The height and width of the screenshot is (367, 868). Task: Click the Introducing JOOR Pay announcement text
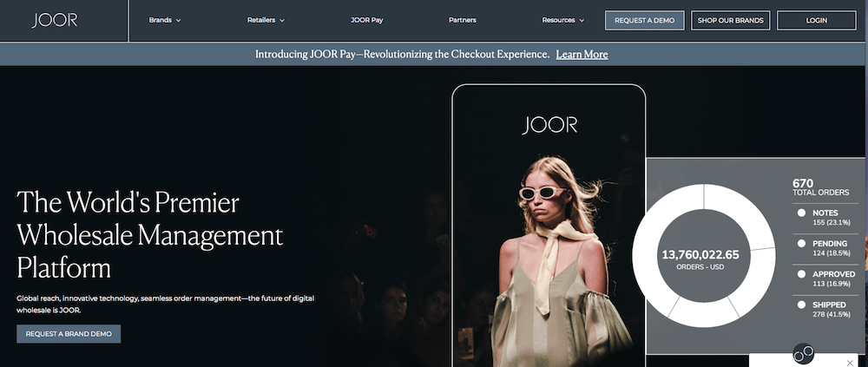pos(402,55)
